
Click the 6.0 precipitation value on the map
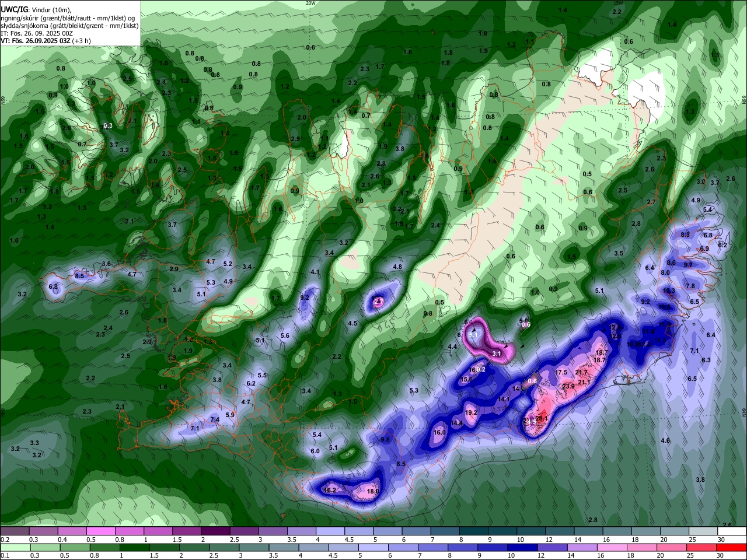pos(315,451)
